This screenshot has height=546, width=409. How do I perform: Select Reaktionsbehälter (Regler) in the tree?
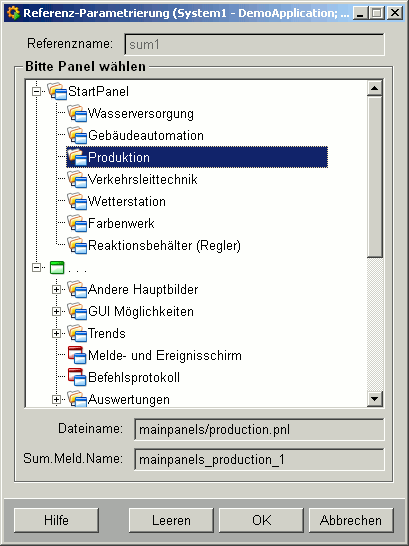tap(164, 245)
